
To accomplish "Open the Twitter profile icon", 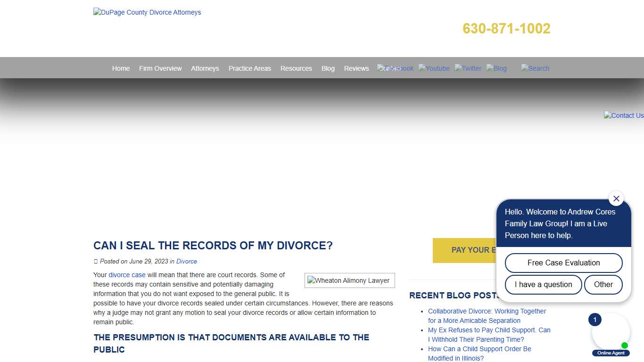I will (468, 68).
